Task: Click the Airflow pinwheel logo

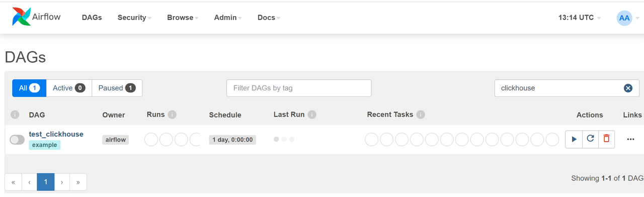Action: tap(21, 17)
